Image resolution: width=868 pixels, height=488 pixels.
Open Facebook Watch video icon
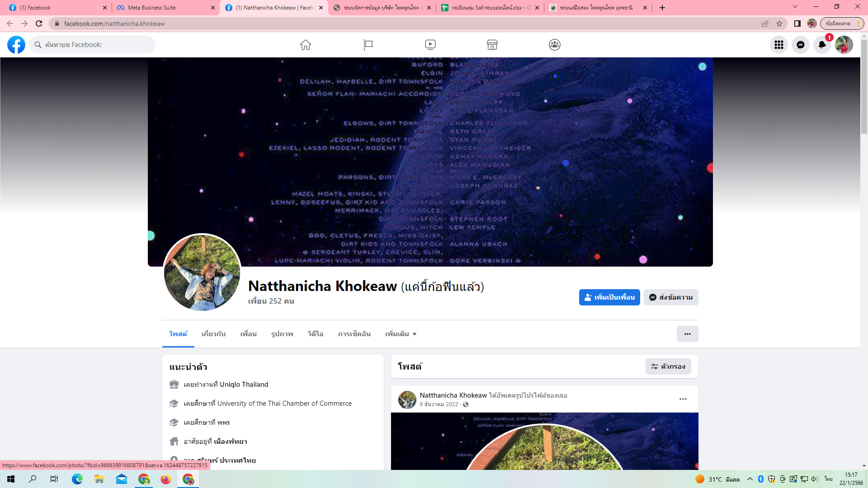[x=430, y=45]
